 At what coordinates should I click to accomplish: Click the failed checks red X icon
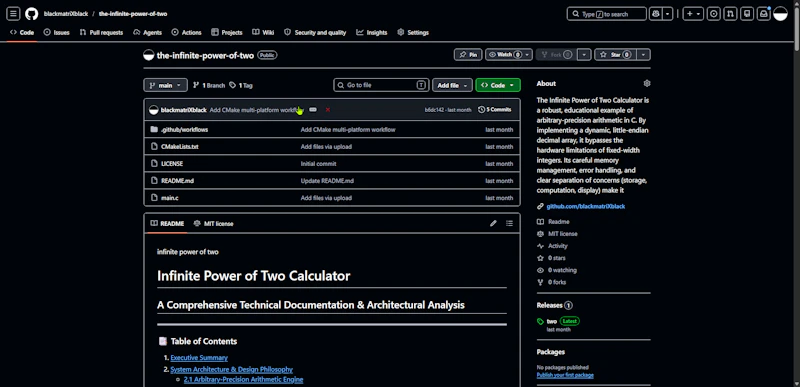point(328,110)
